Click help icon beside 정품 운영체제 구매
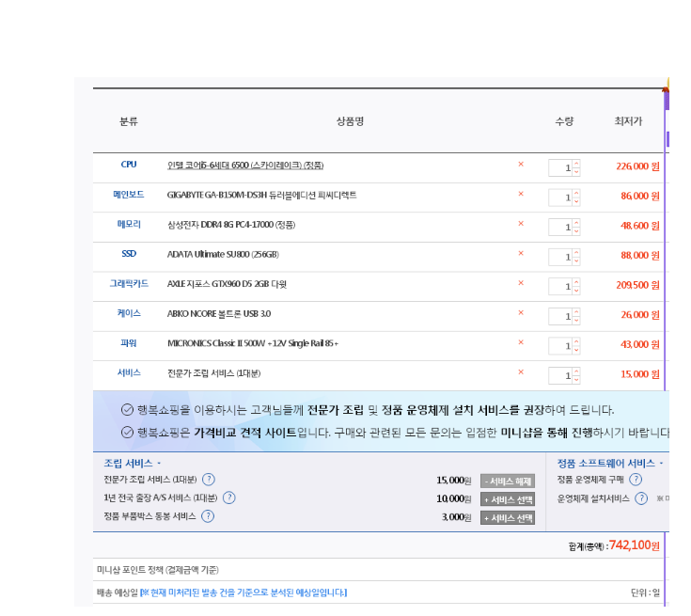Image resolution: width=691 pixels, height=616 pixels. [x=636, y=480]
